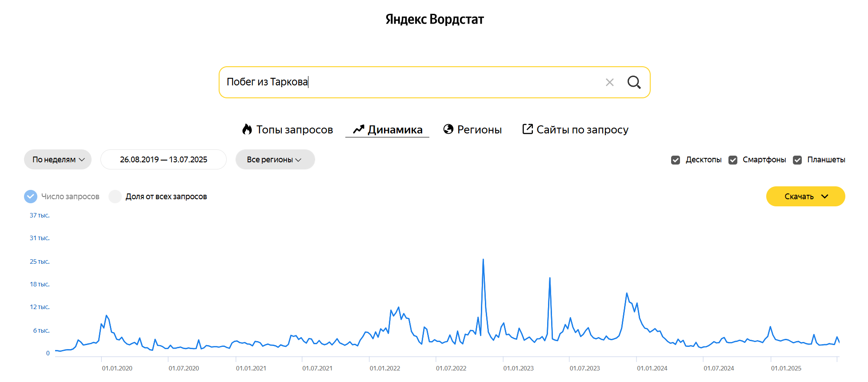Click the external-link sites icon
Viewport: 868px width, 382px height.
pyautogui.click(x=528, y=129)
